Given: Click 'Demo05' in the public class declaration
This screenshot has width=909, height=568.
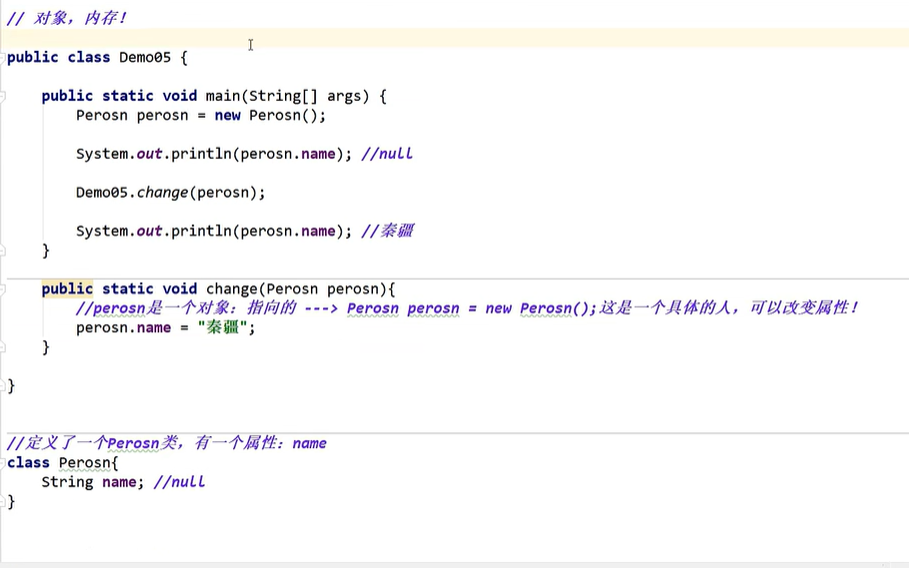Looking at the screenshot, I should tap(145, 57).
